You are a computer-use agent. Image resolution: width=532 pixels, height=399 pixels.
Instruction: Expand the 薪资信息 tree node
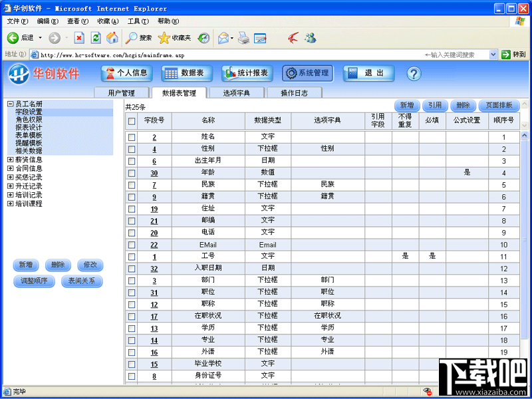tap(10, 160)
